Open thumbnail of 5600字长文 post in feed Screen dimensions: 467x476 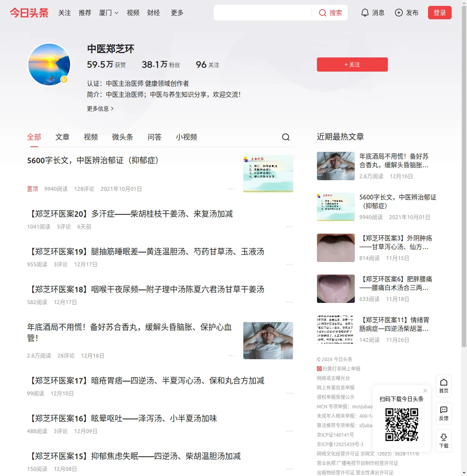(x=268, y=174)
